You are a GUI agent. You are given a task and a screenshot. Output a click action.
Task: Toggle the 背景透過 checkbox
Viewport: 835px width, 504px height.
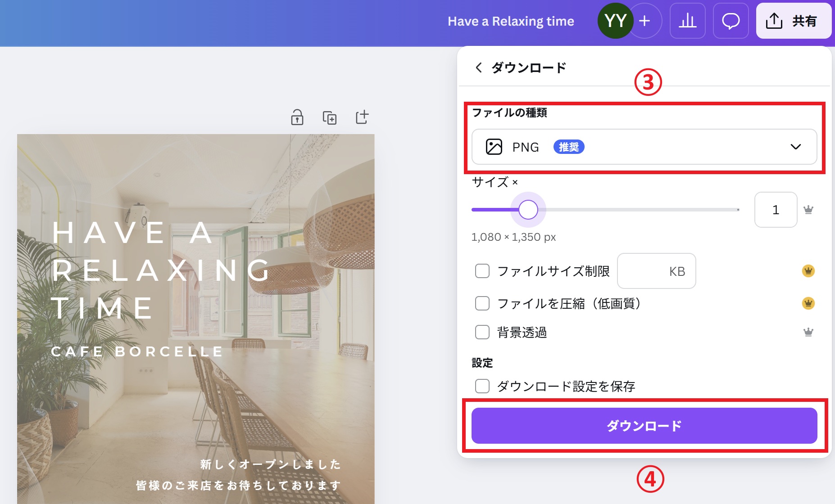pos(482,332)
